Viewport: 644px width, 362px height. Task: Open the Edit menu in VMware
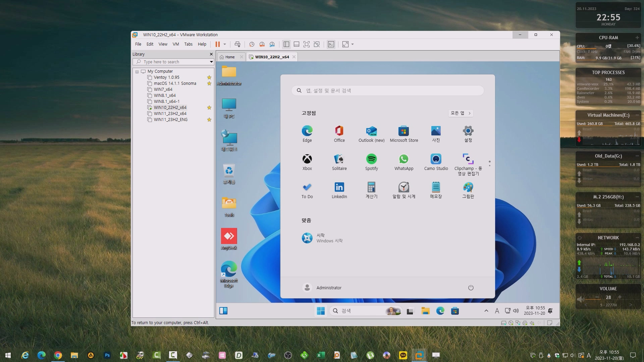pyautogui.click(x=150, y=44)
